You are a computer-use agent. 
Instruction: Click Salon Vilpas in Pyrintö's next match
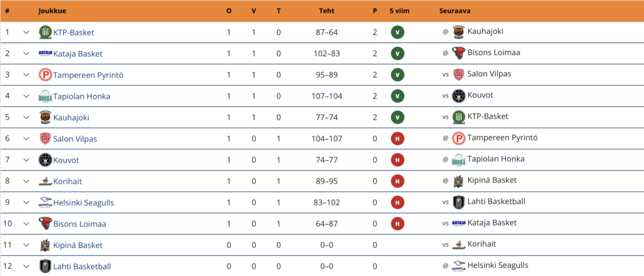[489, 74]
